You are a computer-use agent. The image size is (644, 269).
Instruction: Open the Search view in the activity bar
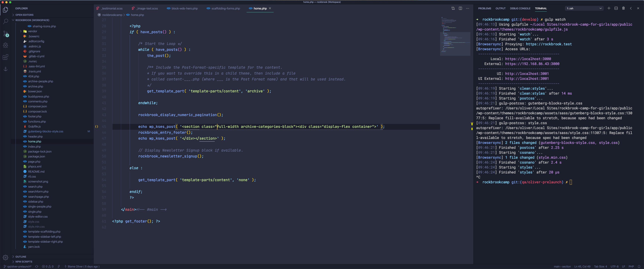5,21
